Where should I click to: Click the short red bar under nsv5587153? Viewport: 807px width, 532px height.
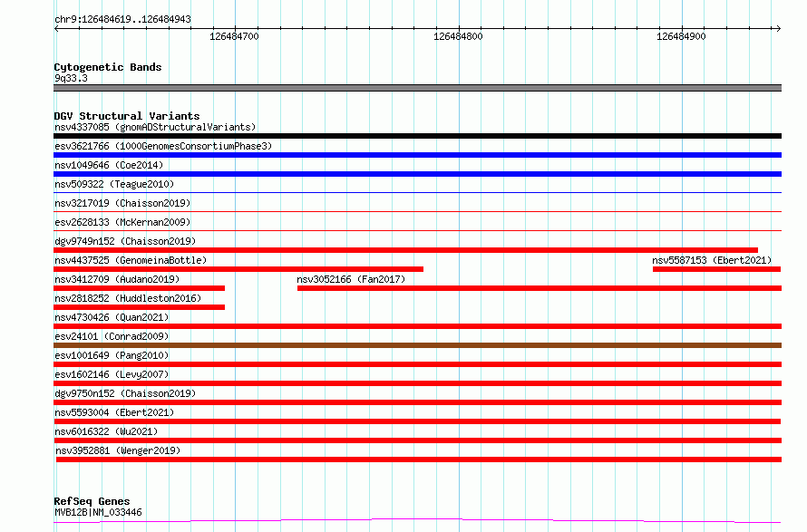tap(716, 269)
